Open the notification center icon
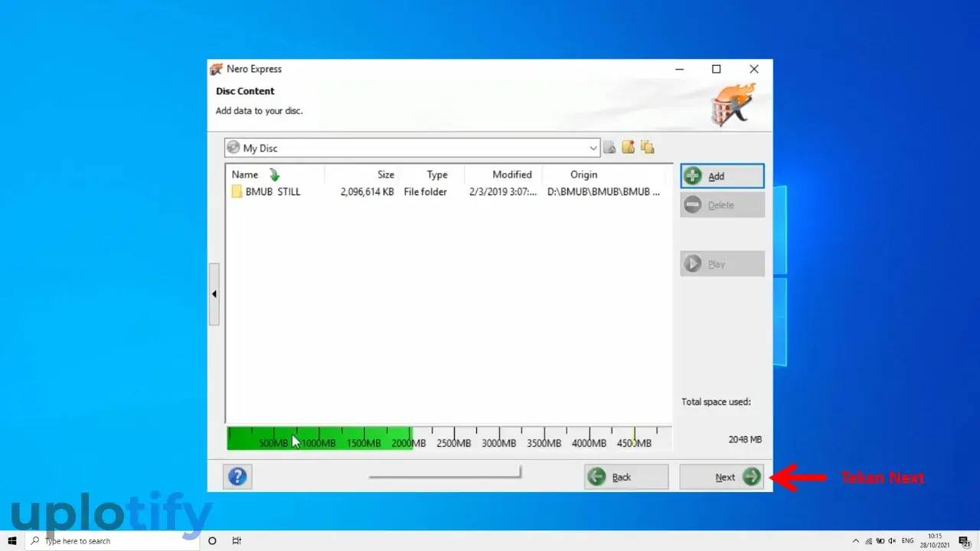 (x=965, y=541)
